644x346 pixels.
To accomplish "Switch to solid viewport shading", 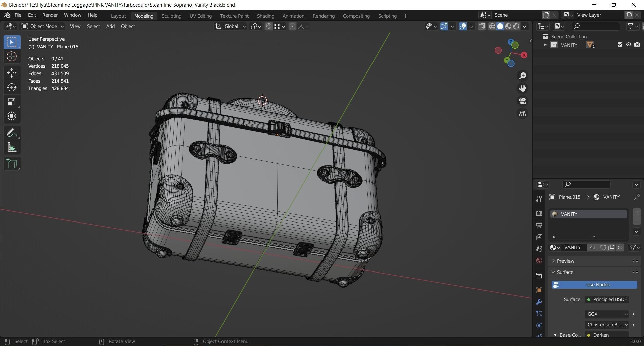I will 500,26.
